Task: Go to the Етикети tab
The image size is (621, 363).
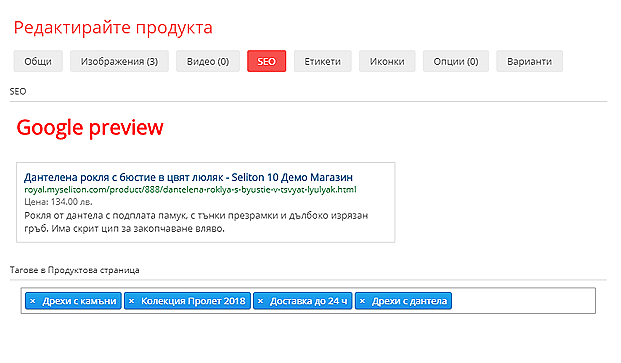Action: click(322, 61)
